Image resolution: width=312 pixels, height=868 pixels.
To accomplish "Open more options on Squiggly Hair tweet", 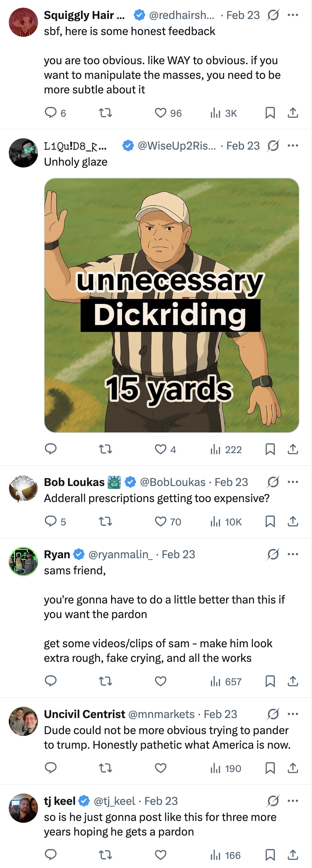I will (x=293, y=15).
